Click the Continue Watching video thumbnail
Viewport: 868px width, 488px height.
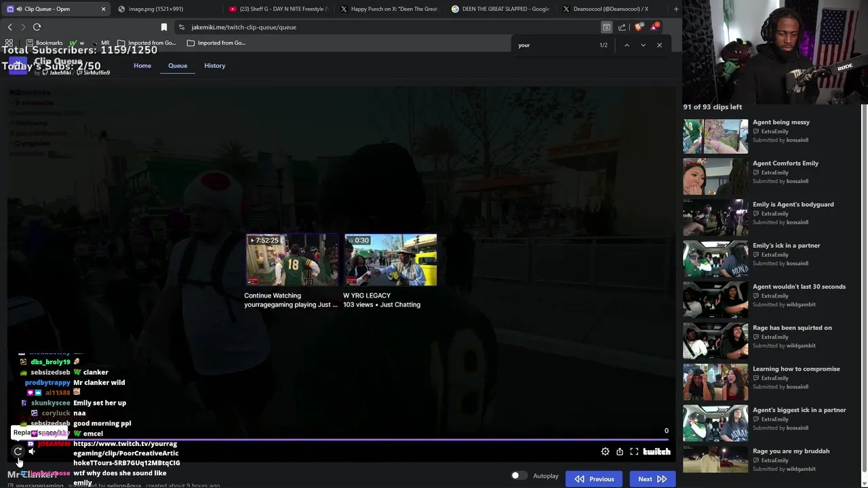(292, 260)
